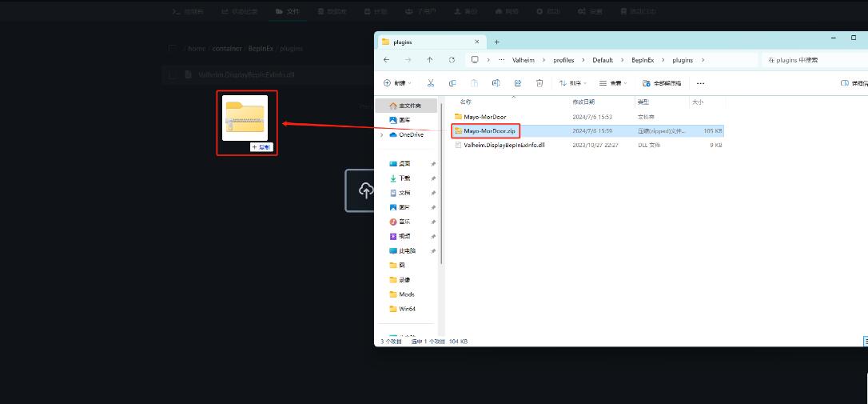Screen dimensions: 868x404
Task: Tick the select-all checkbox beside home breadcrumb
Action: pyautogui.click(x=173, y=48)
